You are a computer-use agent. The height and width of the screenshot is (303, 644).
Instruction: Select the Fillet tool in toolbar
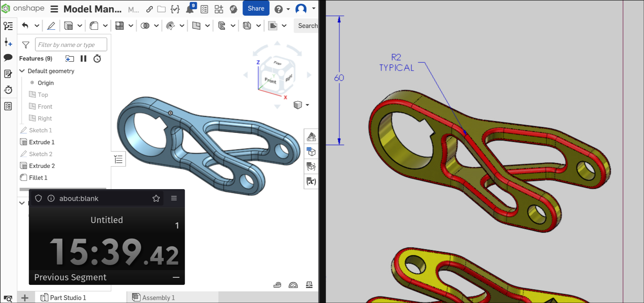[x=94, y=26]
